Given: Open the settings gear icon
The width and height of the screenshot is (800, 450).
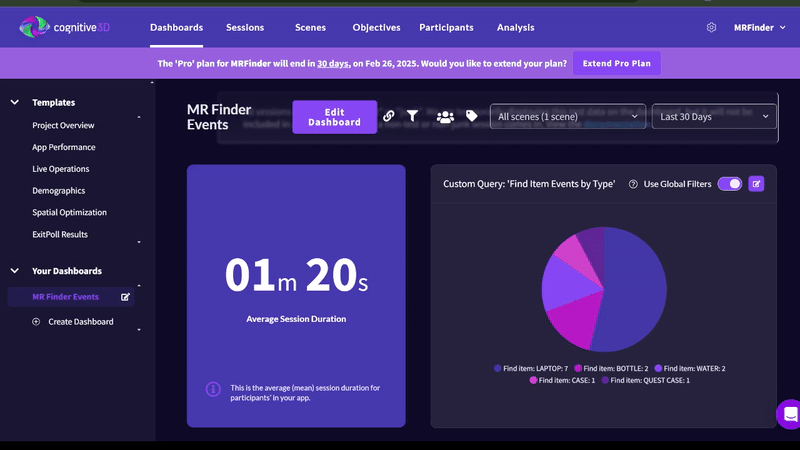Looking at the screenshot, I should click(x=711, y=28).
